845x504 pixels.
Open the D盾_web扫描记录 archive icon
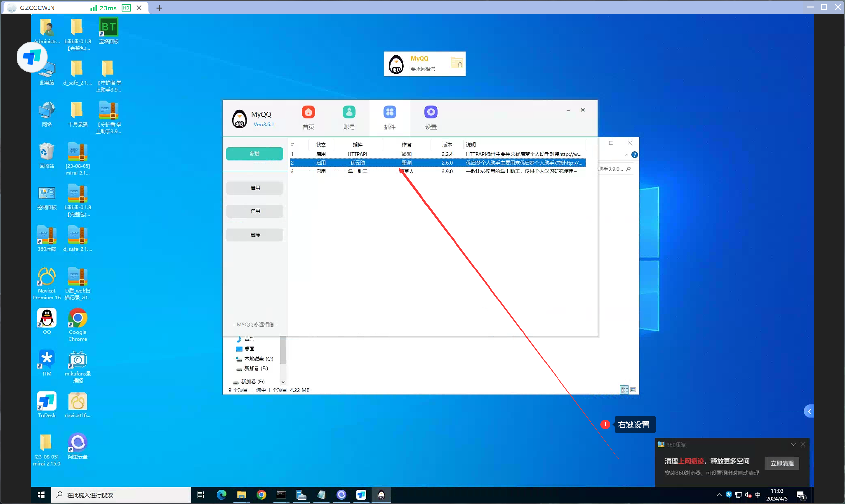point(78,284)
